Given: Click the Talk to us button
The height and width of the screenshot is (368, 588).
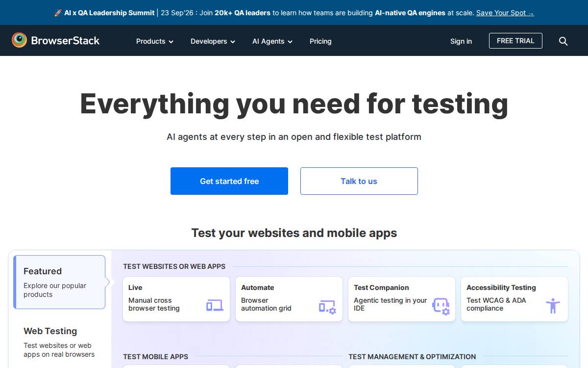Looking at the screenshot, I should tap(359, 181).
